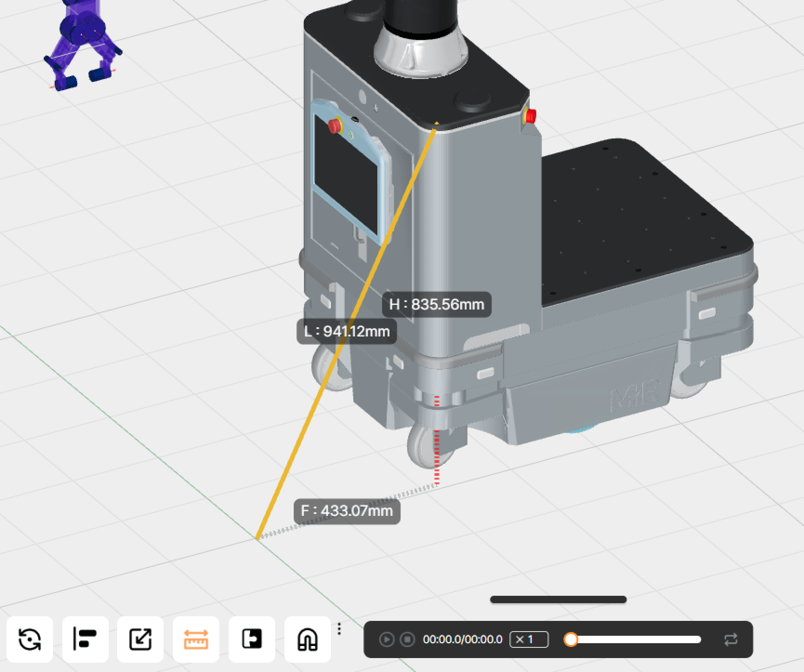This screenshot has width=804, height=672.
Task: Click the playback time 00:00.0/00:00.0 readout
Action: (462, 639)
